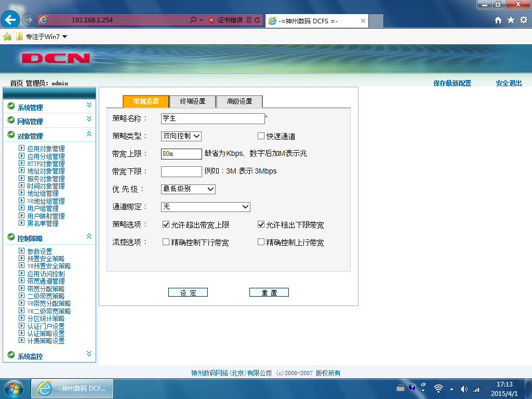Screen dimensions: 532x399
Task: Open Windows Start button
Action: coord(14,389)
